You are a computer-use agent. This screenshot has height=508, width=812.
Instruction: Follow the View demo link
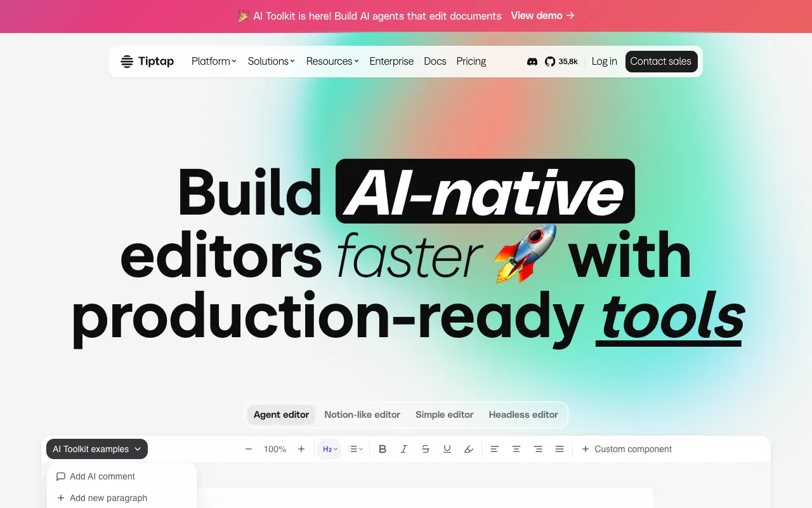(x=542, y=16)
